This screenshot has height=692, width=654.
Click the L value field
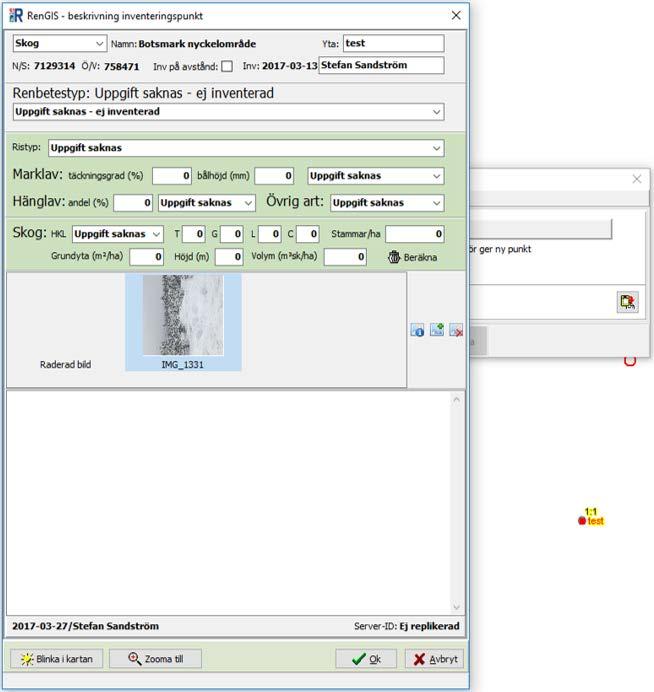point(270,234)
